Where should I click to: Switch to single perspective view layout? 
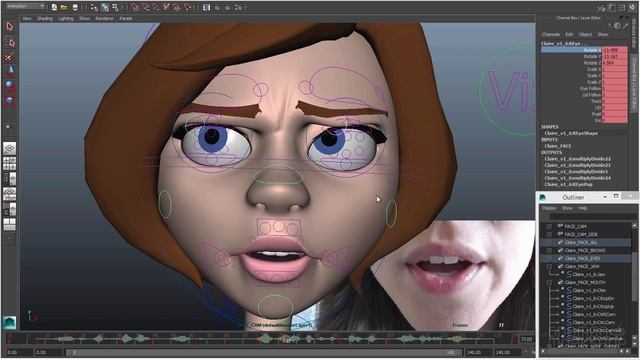tap(9, 148)
